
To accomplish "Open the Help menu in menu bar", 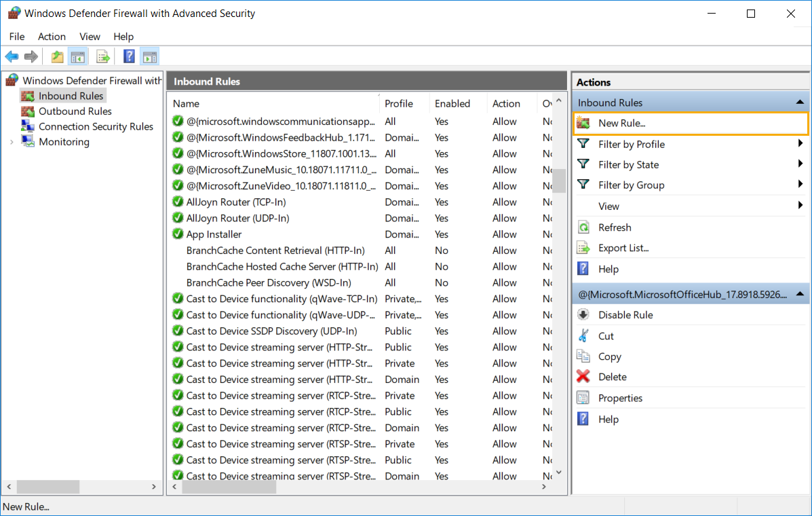I will (x=123, y=36).
